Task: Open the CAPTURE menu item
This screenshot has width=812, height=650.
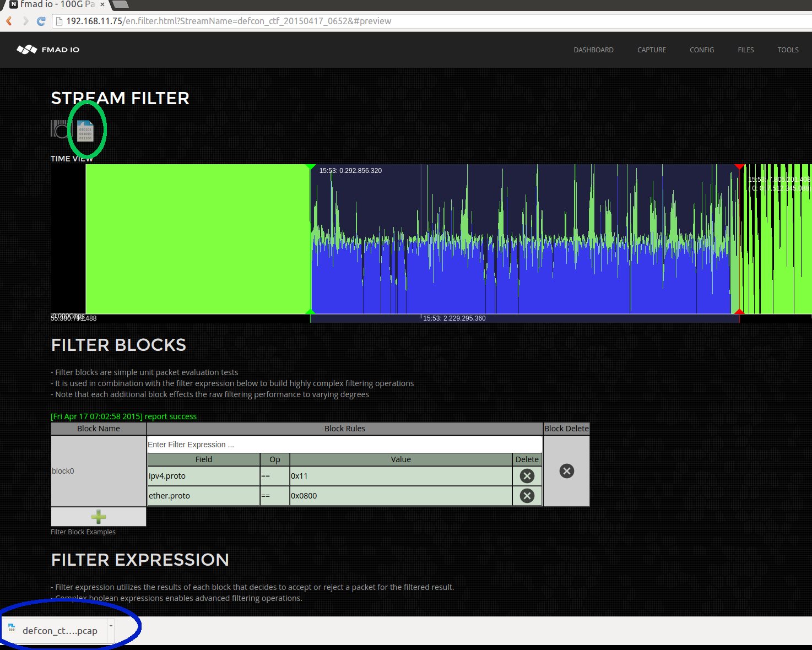Action: [651, 50]
